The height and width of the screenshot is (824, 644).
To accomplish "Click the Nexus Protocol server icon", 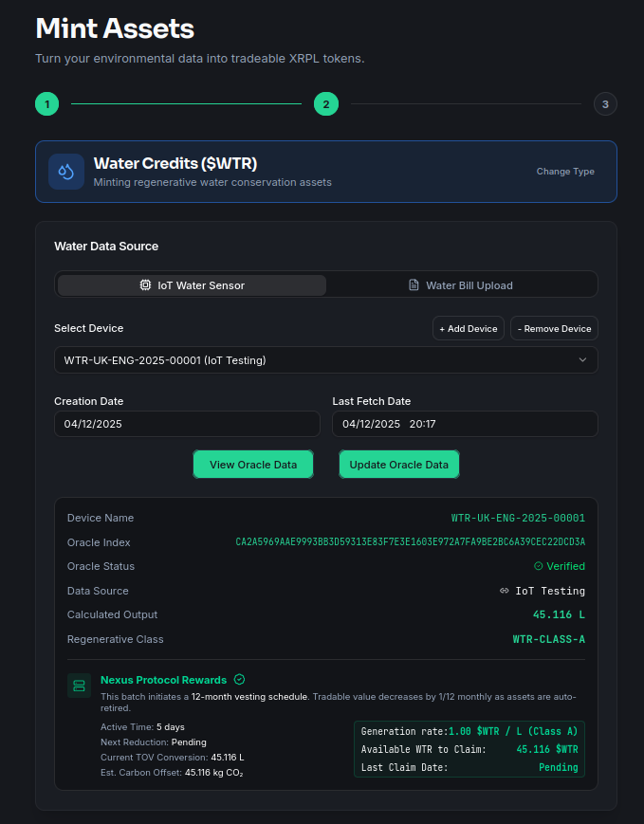I will 79,686.
